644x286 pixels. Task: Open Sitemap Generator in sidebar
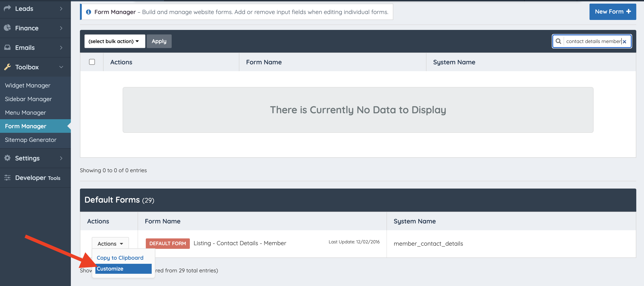30,140
